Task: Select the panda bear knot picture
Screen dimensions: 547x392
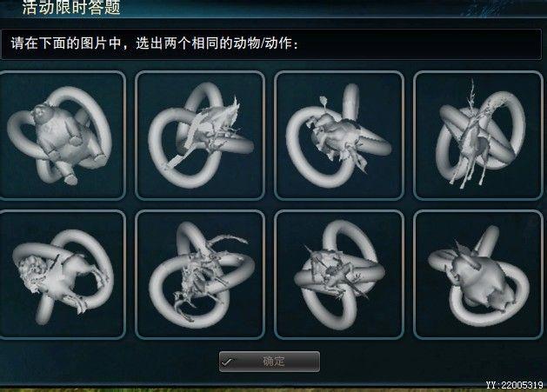Action: [x=62, y=136]
